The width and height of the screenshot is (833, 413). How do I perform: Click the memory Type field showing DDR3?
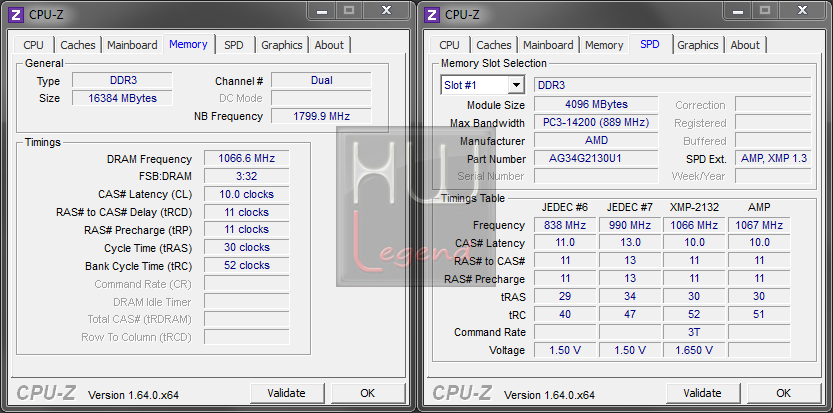point(122,80)
